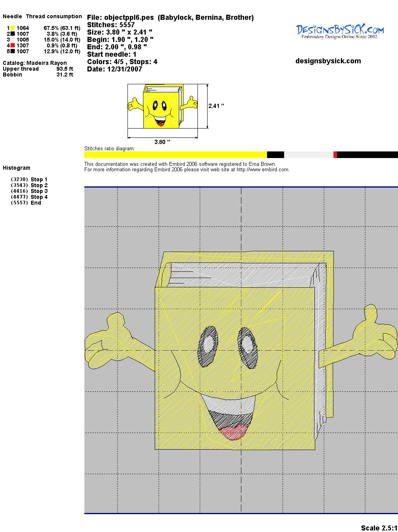The width and height of the screenshot is (398, 532).
Task: Click the black needle 2 color swatch
Action: 12,34
